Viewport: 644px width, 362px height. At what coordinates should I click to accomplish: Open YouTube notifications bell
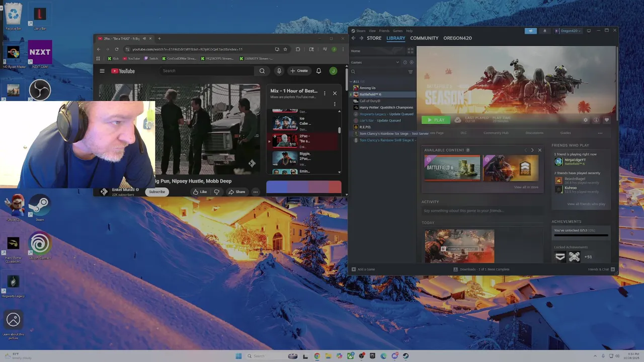point(318,71)
